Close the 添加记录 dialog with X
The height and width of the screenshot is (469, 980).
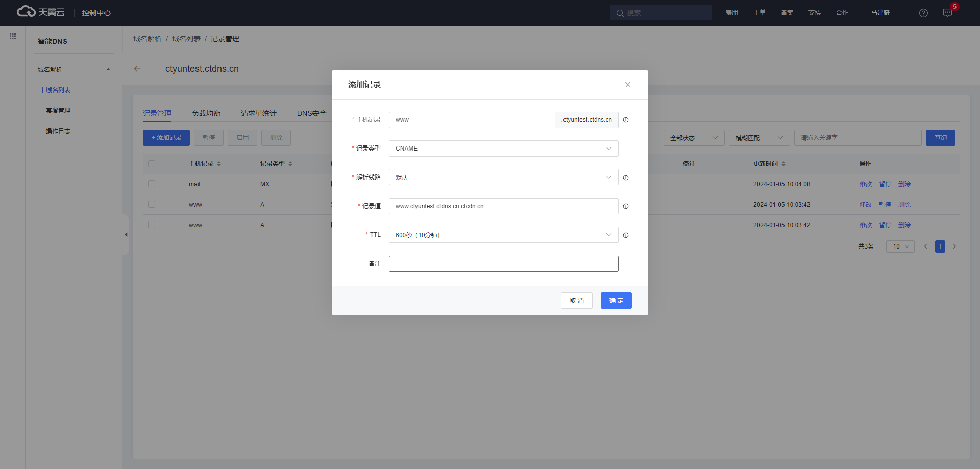[x=628, y=85]
